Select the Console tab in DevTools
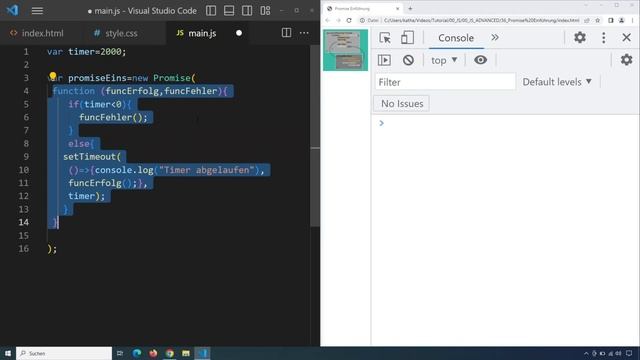Image resolution: width=640 pixels, height=360 pixels. pyautogui.click(x=456, y=38)
